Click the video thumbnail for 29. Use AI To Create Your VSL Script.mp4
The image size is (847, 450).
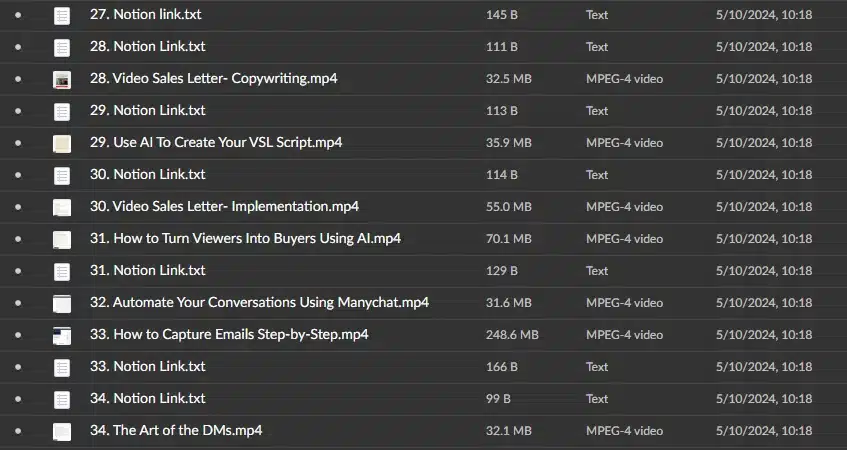(62, 143)
